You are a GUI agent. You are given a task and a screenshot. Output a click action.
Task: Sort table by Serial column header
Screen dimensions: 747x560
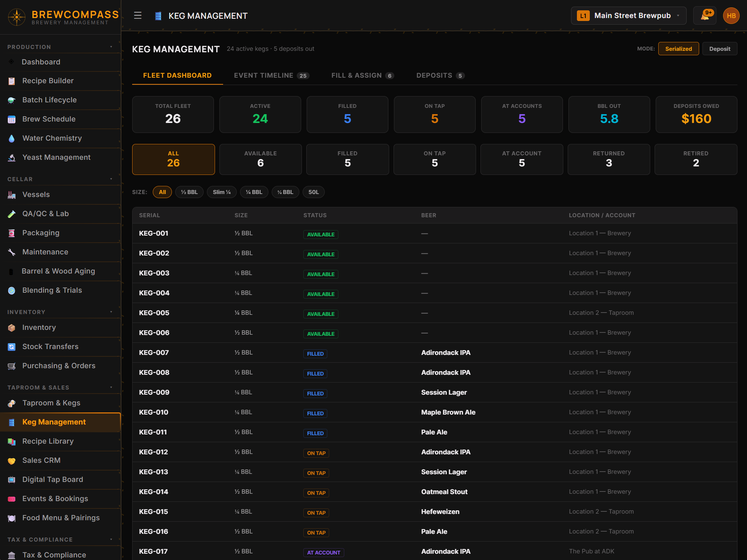149,215
